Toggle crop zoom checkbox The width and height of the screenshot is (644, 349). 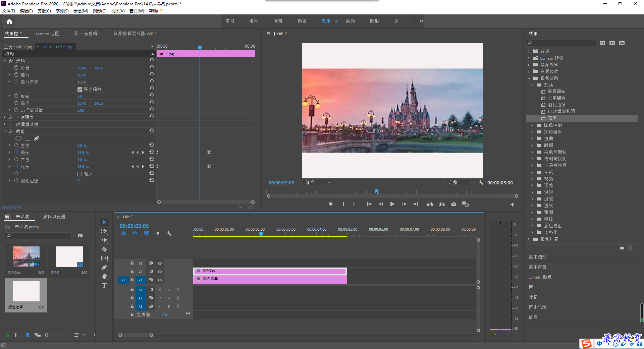80,174
